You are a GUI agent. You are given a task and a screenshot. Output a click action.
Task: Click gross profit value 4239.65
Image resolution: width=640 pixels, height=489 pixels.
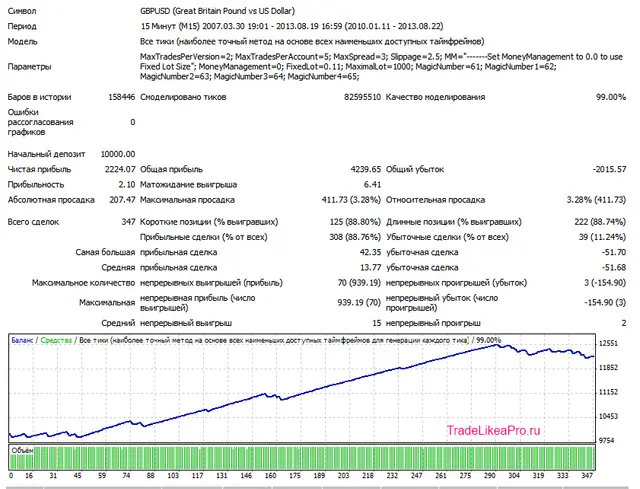[x=365, y=169]
